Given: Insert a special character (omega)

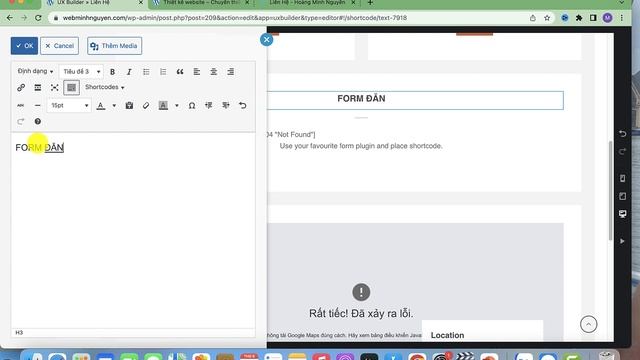Looking at the screenshot, I should click(192, 105).
